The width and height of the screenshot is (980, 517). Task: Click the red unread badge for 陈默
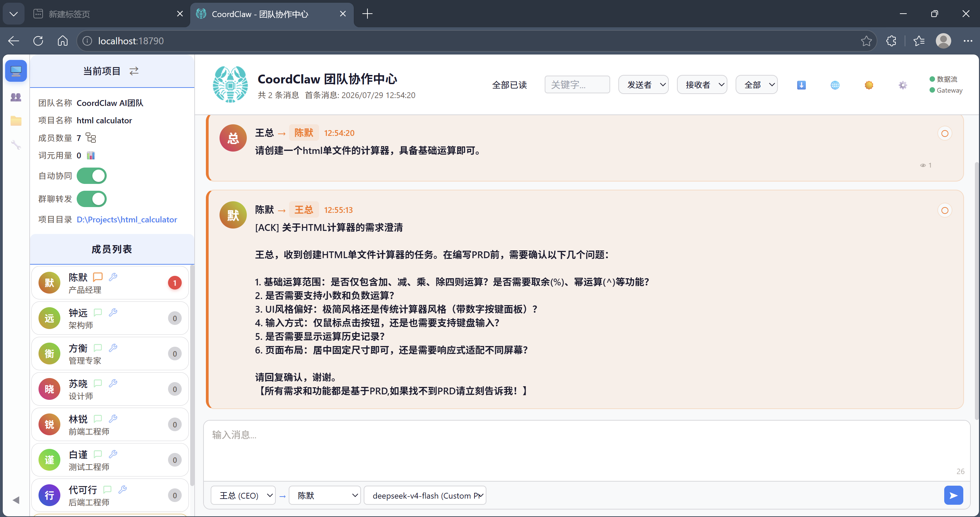point(175,283)
